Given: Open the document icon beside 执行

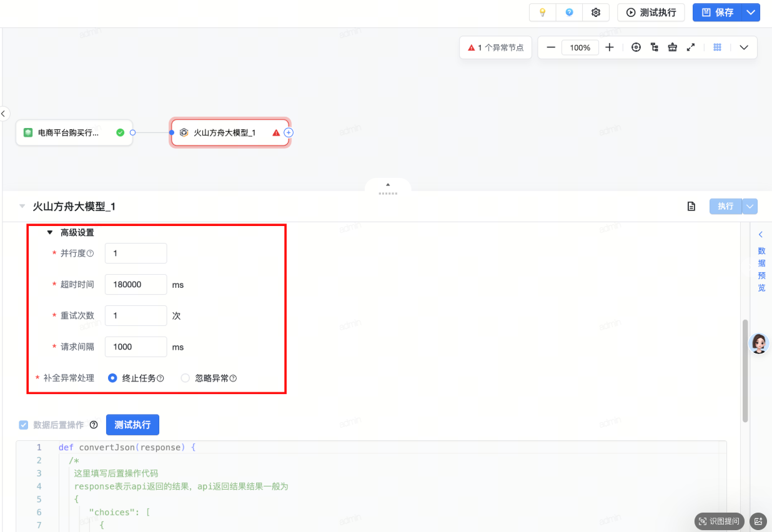Looking at the screenshot, I should pos(691,206).
